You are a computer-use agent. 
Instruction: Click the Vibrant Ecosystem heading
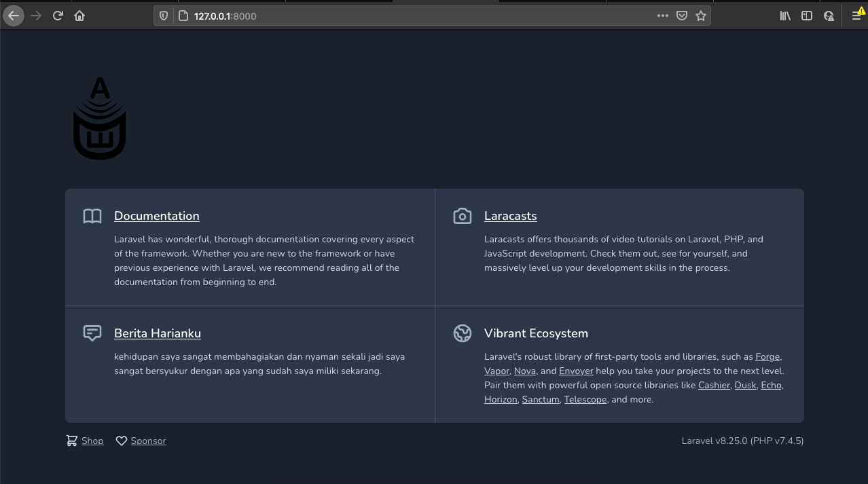(x=536, y=333)
